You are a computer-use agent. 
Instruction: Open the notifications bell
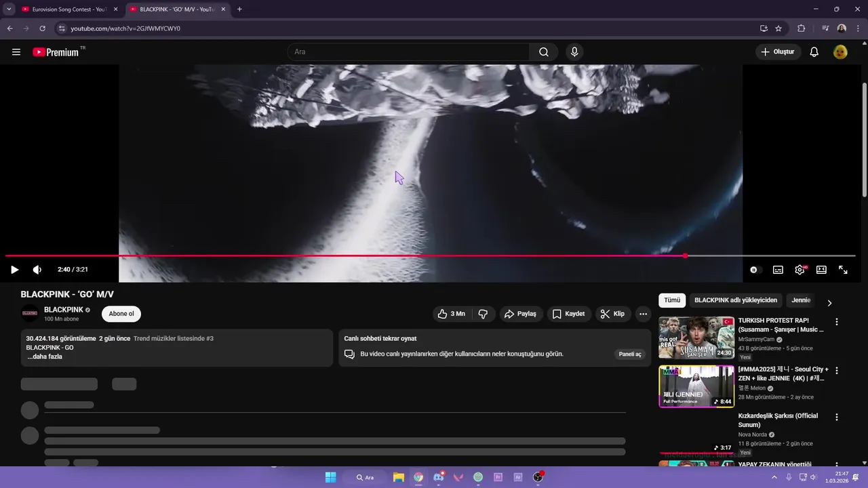[x=814, y=52]
